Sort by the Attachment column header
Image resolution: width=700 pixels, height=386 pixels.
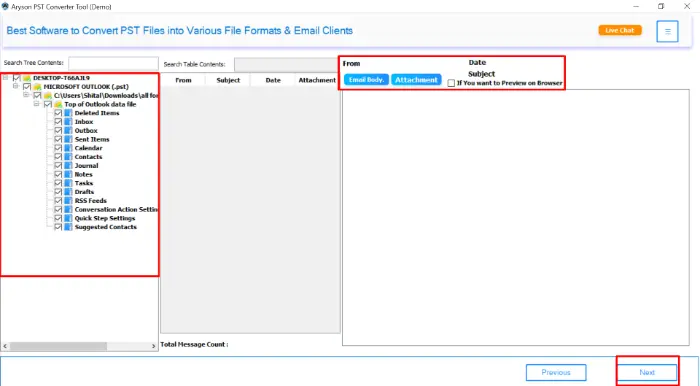pos(317,80)
